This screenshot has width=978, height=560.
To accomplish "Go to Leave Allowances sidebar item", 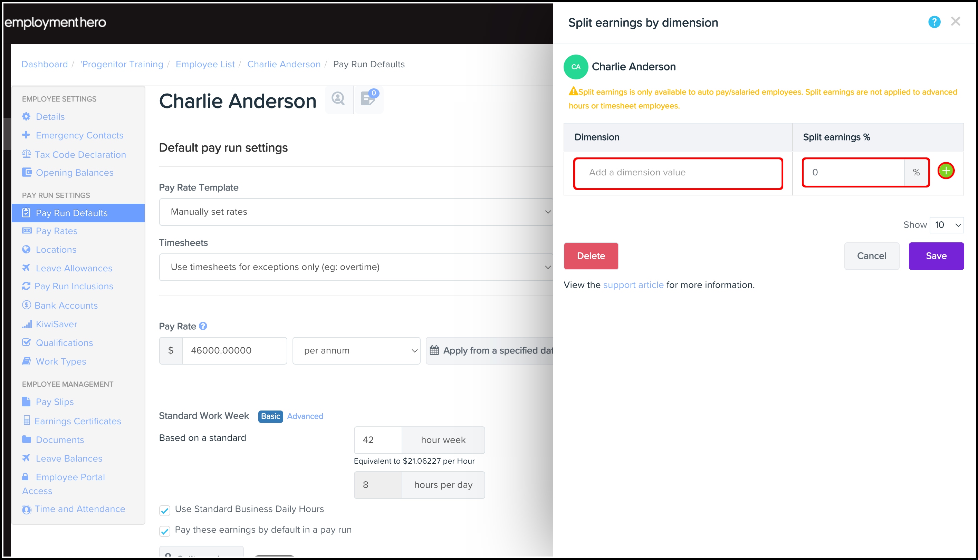I will (x=74, y=268).
